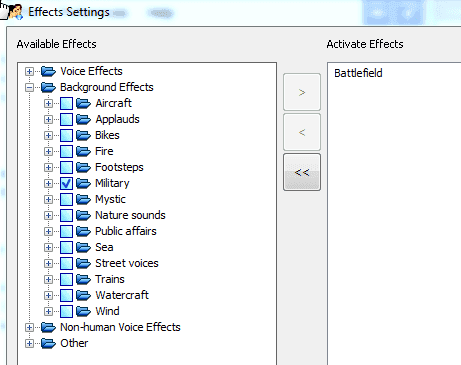The image size is (461, 365).
Task: Click the Voice Effects folder icon
Action: point(48,71)
